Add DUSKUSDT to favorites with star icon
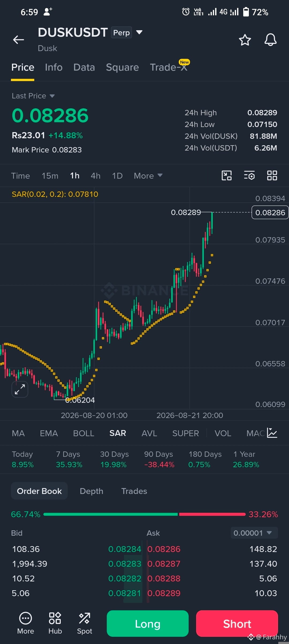The image size is (289, 644). tap(245, 40)
